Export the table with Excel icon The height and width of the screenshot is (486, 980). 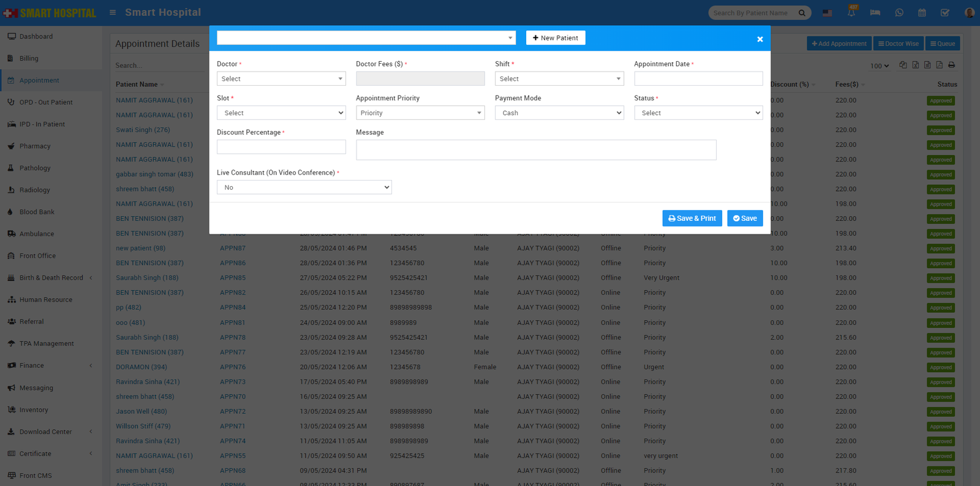(x=915, y=65)
